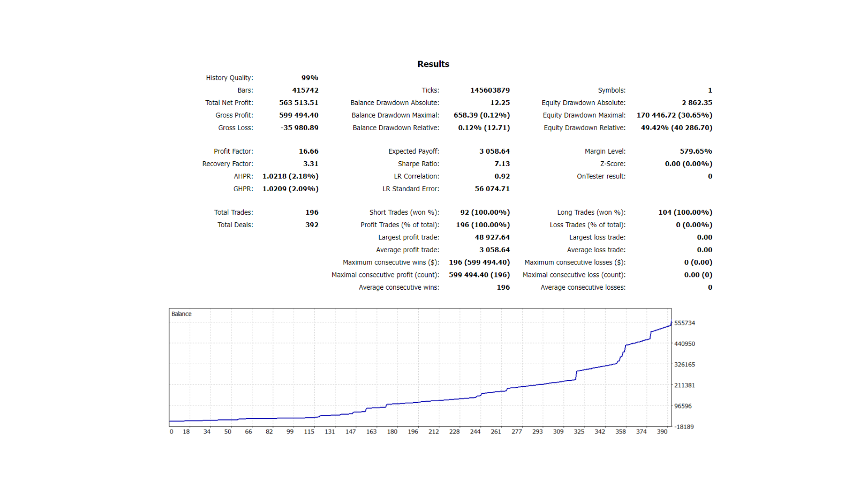Click the Gross Loss value -35 980.89
The image size is (868, 488).
(x=299, y=128)
